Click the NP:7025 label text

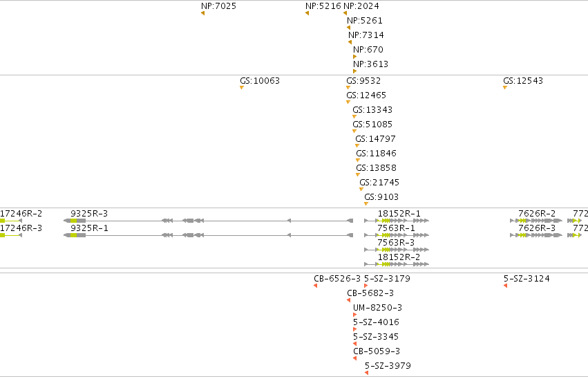coord(218,6)
